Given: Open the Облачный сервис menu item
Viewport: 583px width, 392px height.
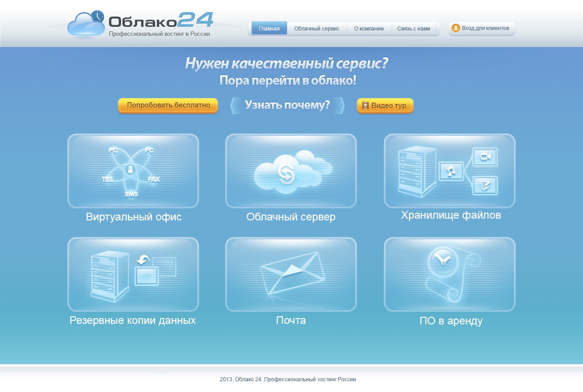Looking at the screenshot, I should tap(317, 29).
